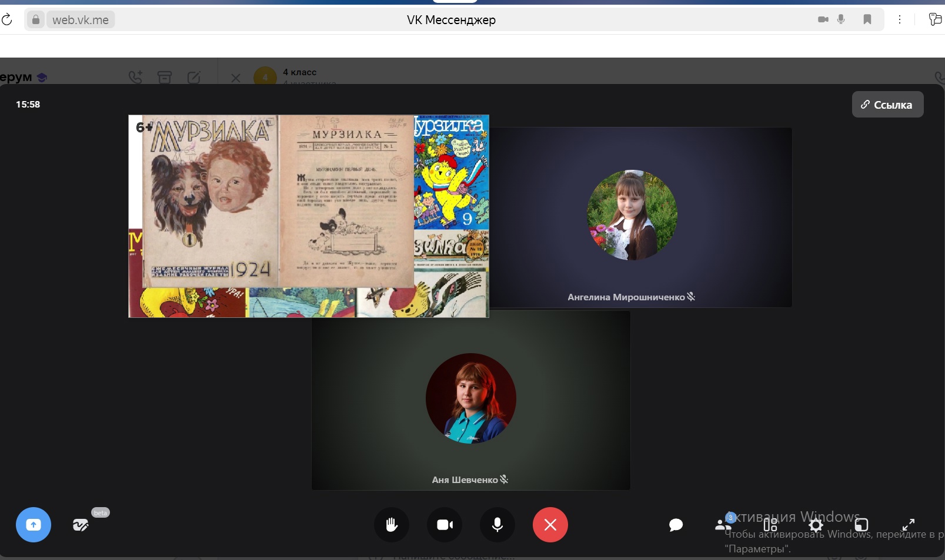Open the browser side panel icon
Viewport: 945px width, 560px height.
[x=935, y=19]
